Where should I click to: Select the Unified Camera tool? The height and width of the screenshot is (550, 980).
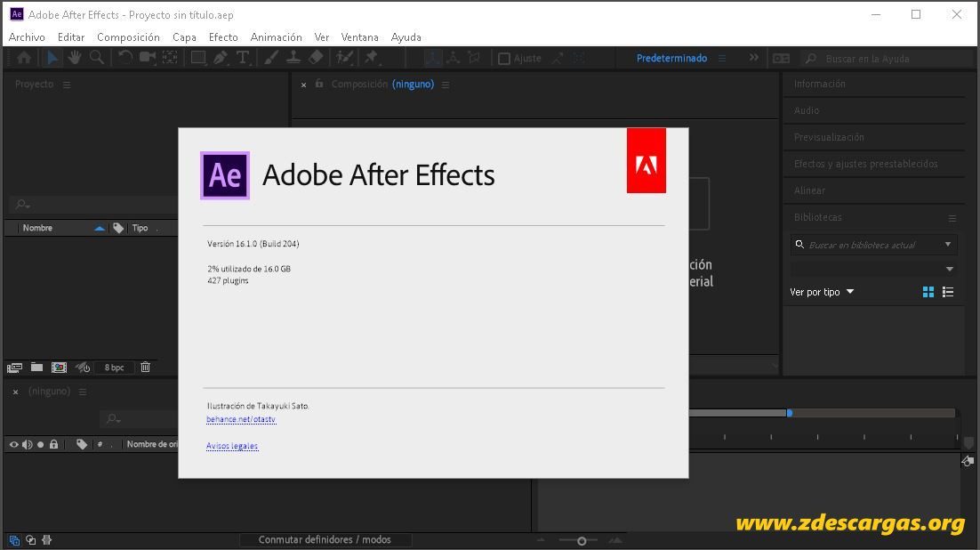click(148, 58)
